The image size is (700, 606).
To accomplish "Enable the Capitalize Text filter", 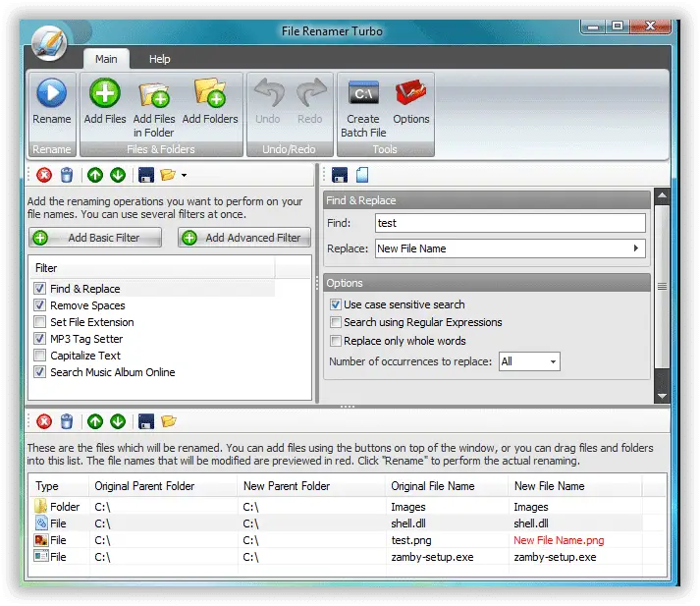I will (39, 356).
